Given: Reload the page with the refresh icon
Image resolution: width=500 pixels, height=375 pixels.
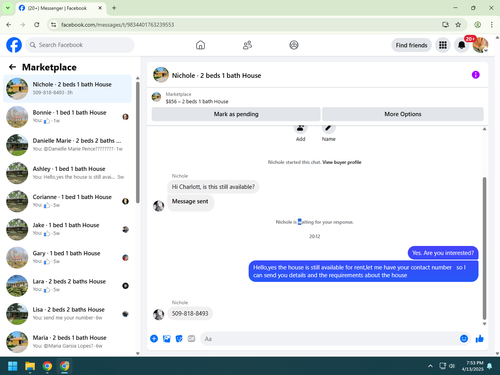Looking at the screenshot, I should (37, 25).
